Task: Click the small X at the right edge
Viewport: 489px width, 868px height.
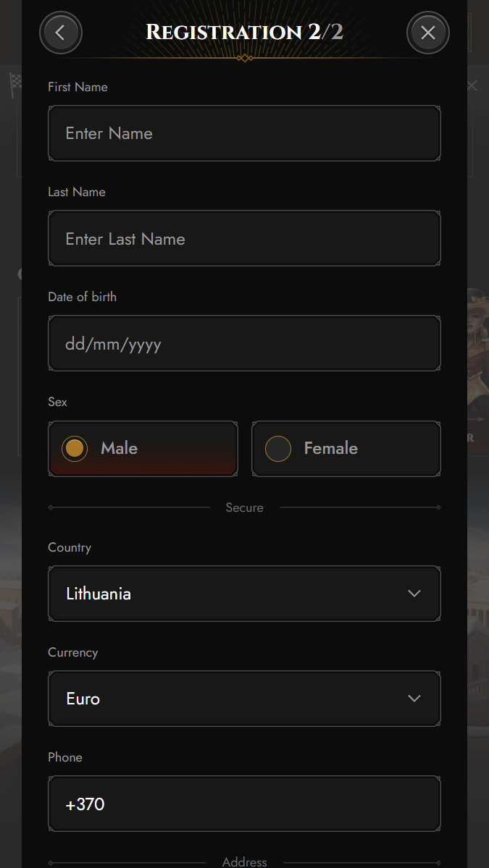Action: point(472,86)
